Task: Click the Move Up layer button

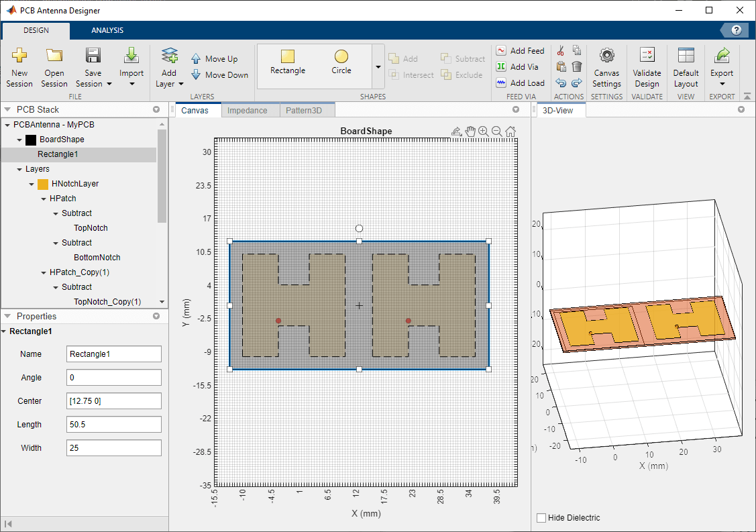Action: [215, 59]
